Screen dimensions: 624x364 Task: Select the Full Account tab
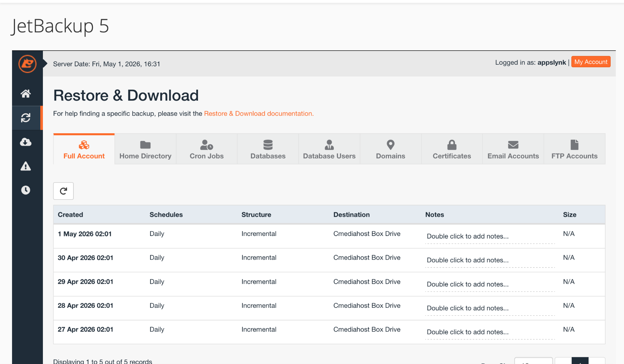point(84,149)
